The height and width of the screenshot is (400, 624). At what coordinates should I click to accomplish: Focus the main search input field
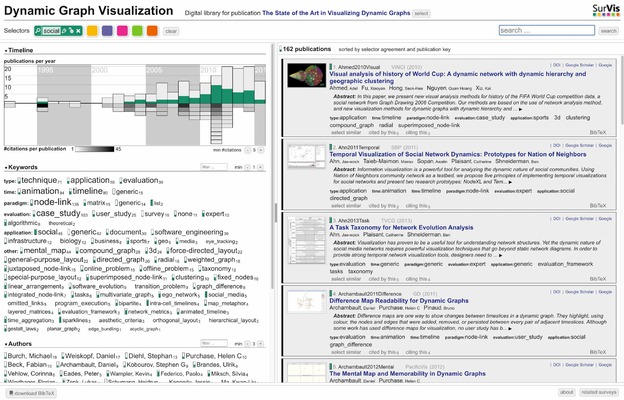547,30
